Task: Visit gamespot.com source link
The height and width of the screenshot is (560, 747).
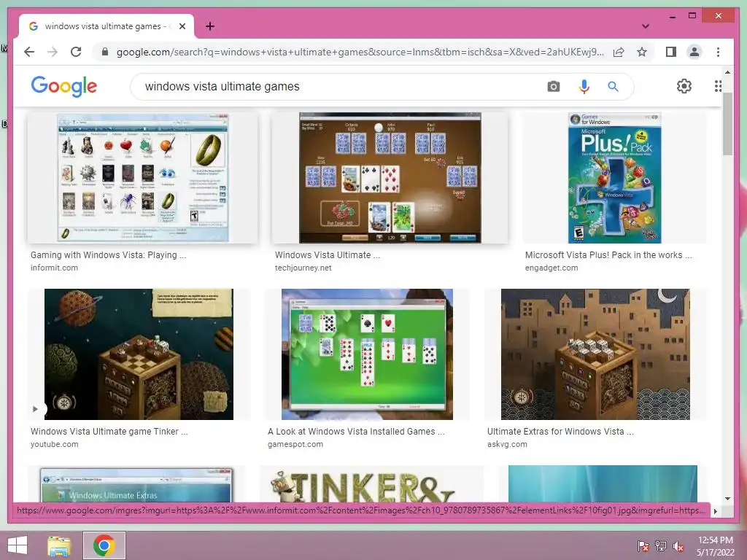Action: [x=295, y=444]
